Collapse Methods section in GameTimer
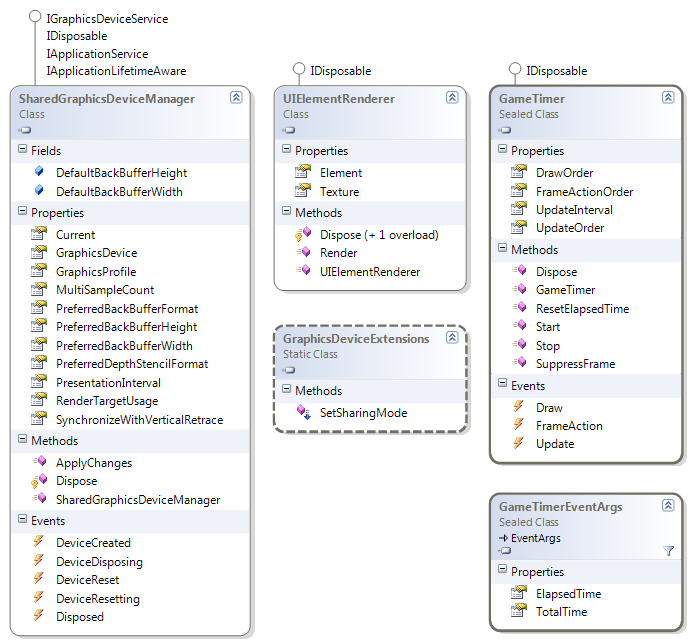 (502, 248)
